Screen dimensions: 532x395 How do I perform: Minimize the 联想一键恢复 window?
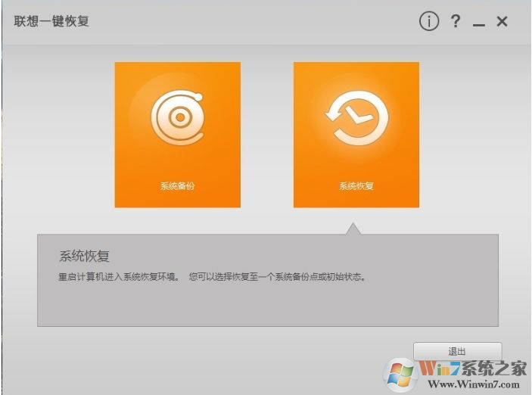click(x=479, y=25)
